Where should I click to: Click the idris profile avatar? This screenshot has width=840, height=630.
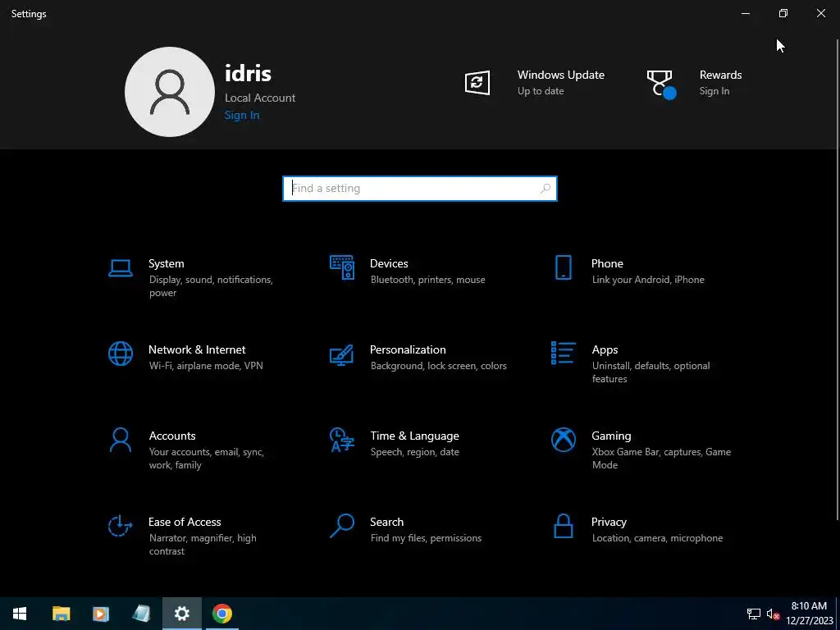coord(169,92)
